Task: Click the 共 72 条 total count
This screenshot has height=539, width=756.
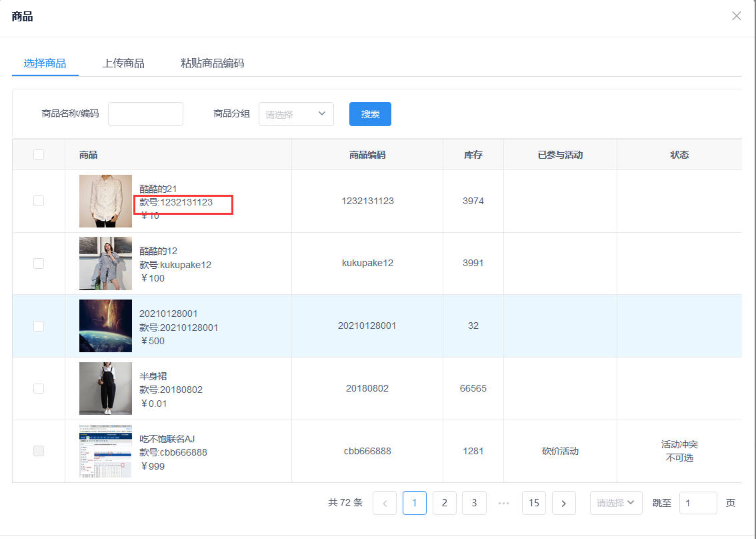Action: click(345, 503)
